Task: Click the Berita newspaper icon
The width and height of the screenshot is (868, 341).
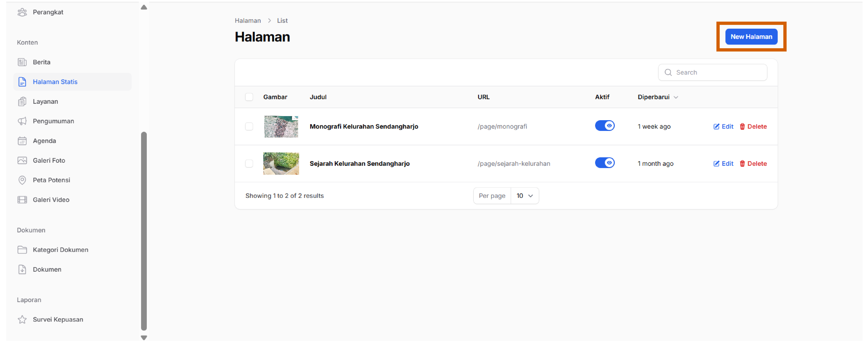Action: pyautogui.click(x=22, y=62)
